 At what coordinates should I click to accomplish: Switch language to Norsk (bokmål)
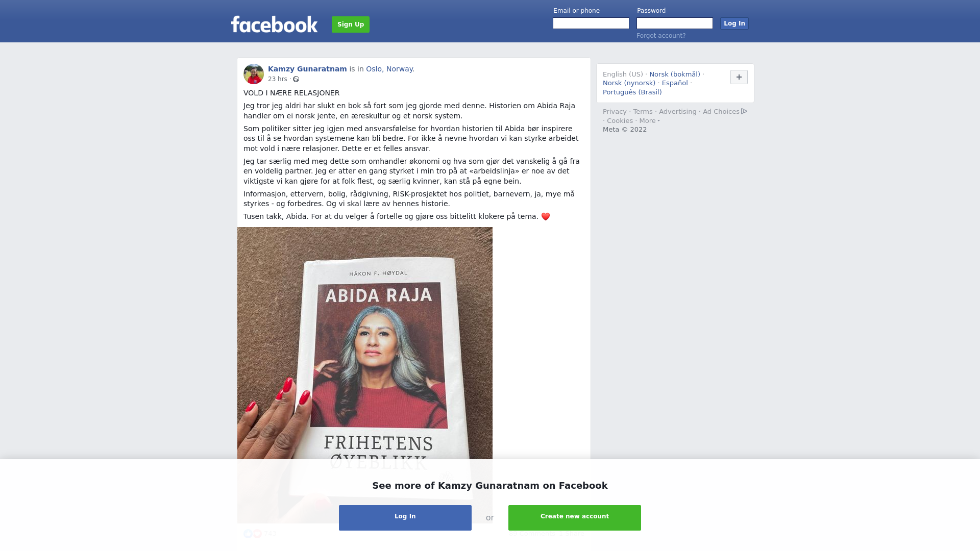(x=675, y=74)
